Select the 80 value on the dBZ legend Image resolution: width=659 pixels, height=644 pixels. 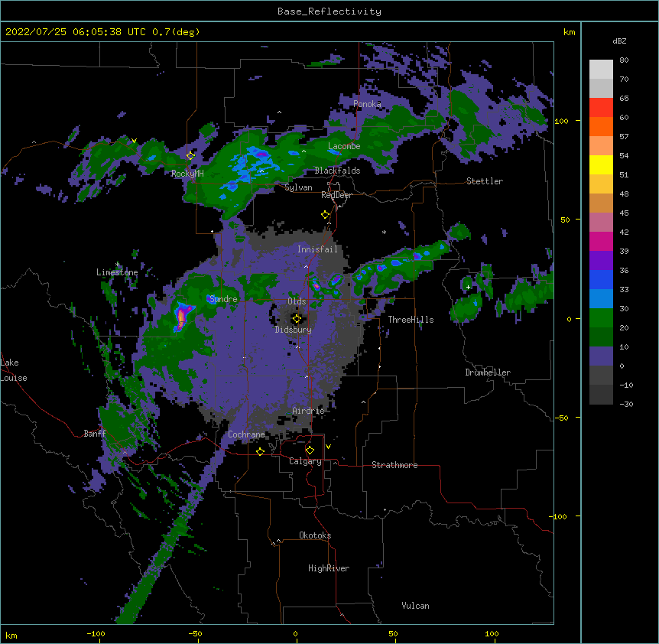tap(624, 60)
